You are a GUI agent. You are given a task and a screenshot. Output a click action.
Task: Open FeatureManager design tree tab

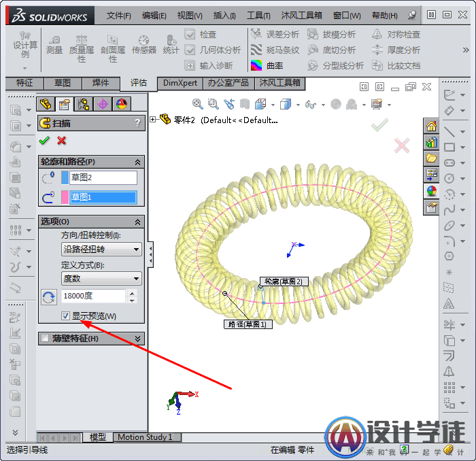(x=46, y=105)
